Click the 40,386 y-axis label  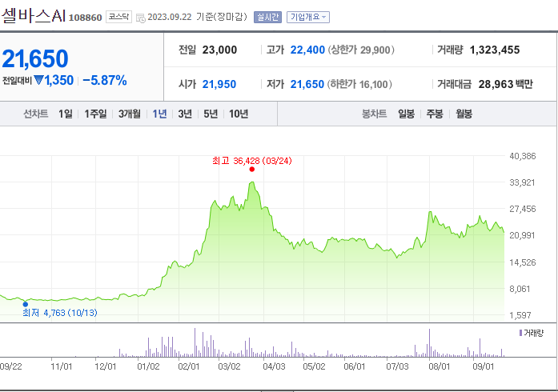click(523, 156)
